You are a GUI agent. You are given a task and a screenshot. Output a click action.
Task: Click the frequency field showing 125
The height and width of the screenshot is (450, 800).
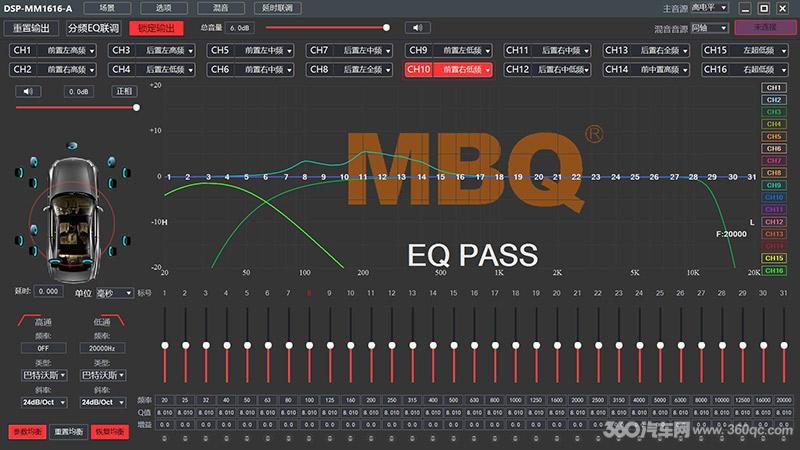tap(330, 400)
